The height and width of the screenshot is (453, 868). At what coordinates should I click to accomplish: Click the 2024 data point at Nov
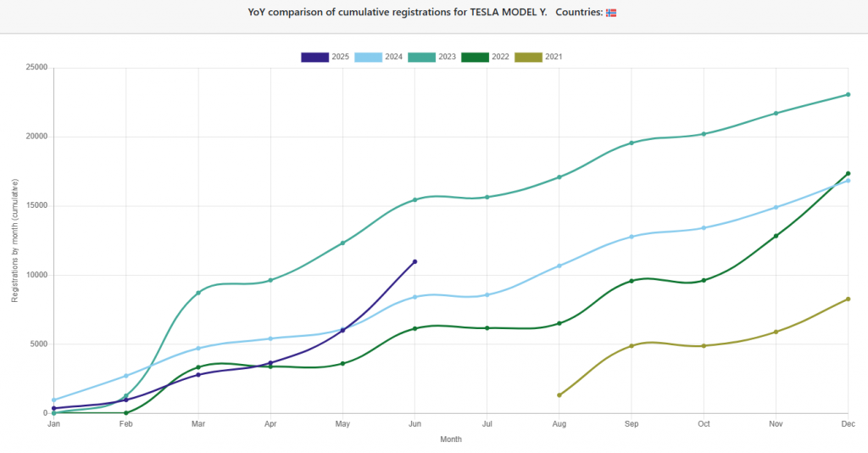776,208
